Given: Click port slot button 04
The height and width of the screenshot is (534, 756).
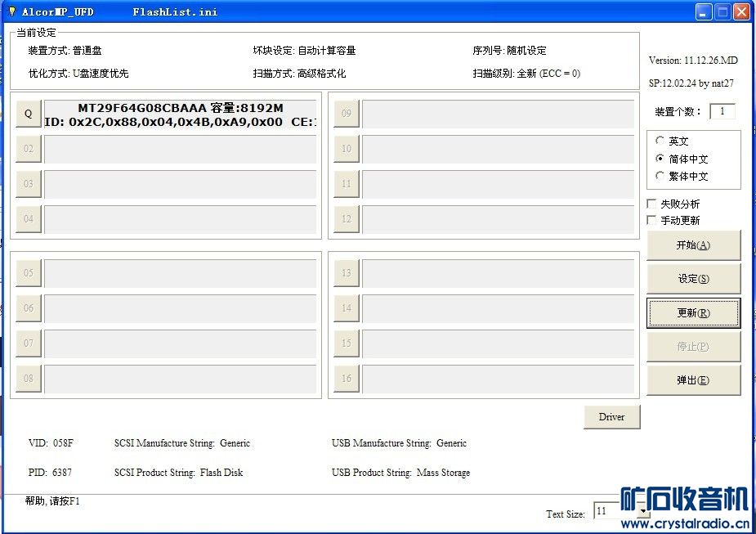Looking at the screenshot, I should tap(29, 219).
